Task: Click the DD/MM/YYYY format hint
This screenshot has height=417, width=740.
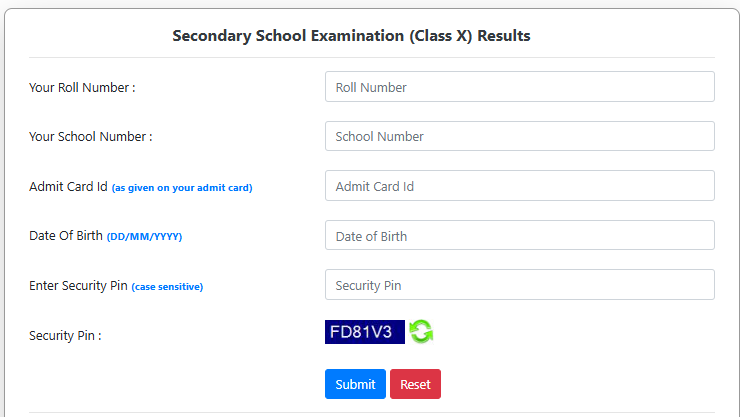Action: click(x=145, y=237)
